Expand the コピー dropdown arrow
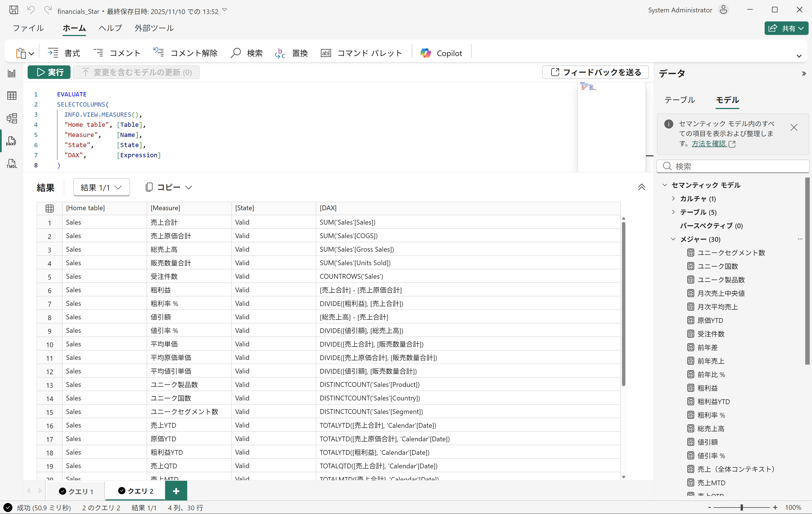The height and width of the screenshot is (514, 812). pos(189,187)
